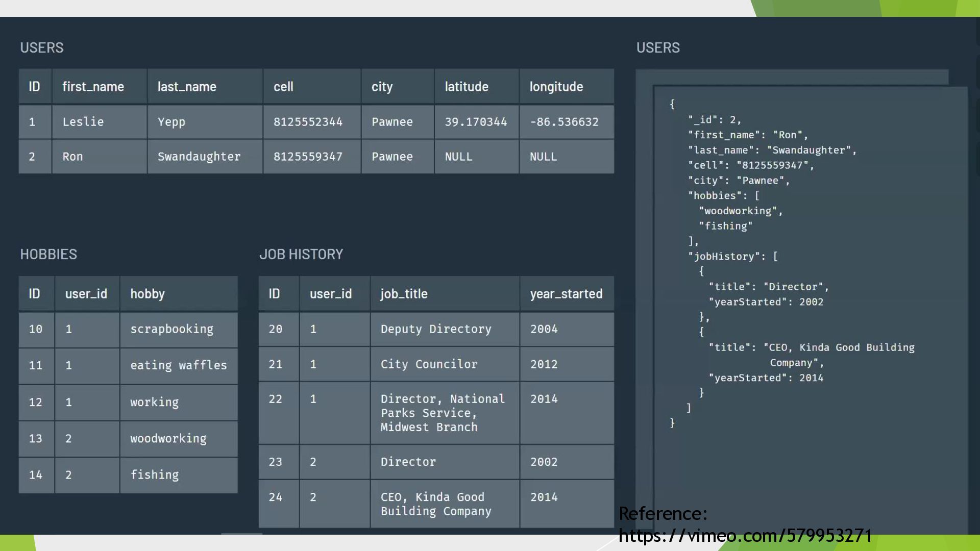Select the user_id header in JOB HISTORY table
Viewport: 980px width, 551px height.
(334, 294)
